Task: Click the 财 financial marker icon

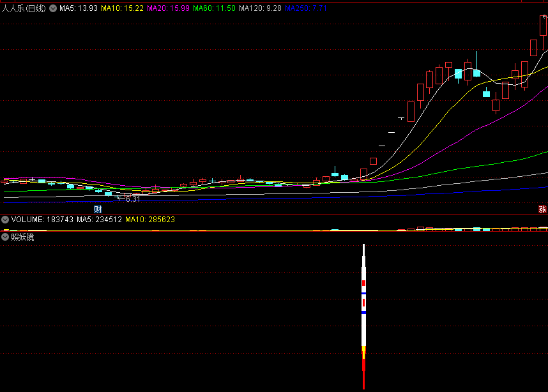Action: tap(98, 209)
